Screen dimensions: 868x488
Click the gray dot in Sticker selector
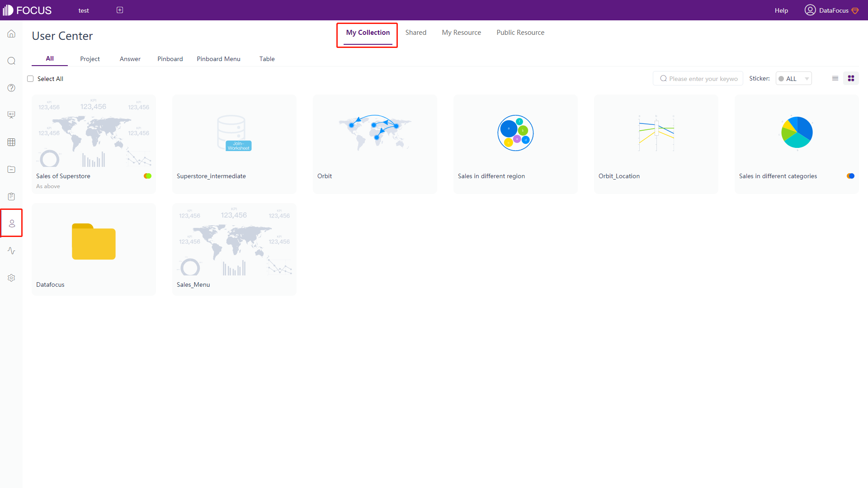pyautogui.click(x=781, y=79)
